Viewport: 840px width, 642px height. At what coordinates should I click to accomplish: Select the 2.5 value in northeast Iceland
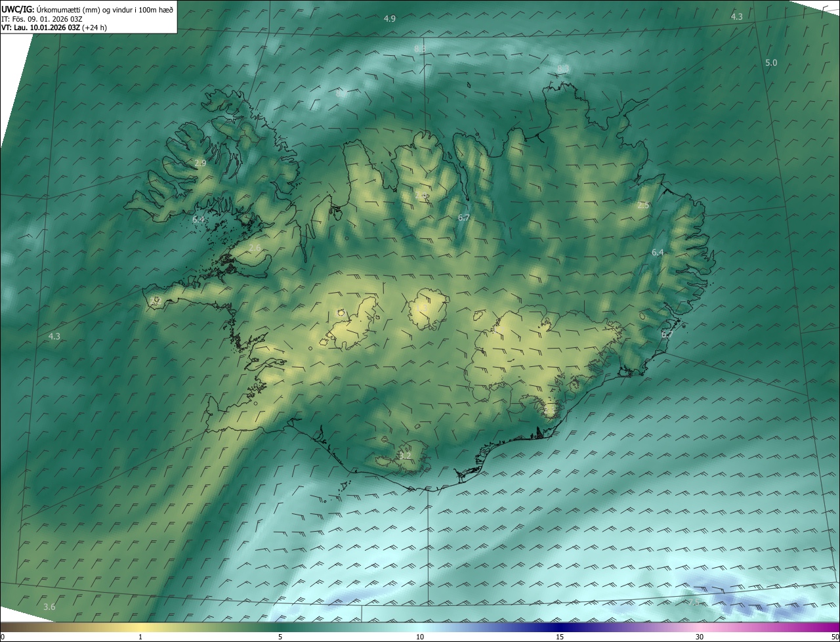[x=643, y=205]
